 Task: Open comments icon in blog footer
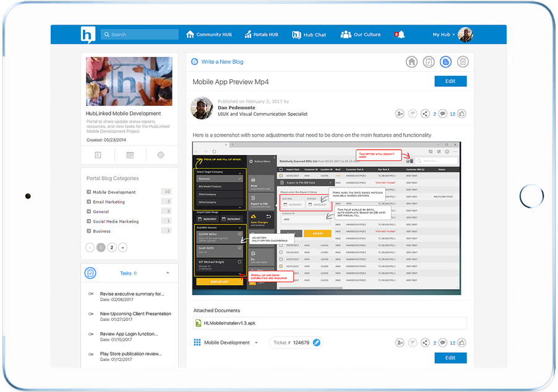click(443, 343)
